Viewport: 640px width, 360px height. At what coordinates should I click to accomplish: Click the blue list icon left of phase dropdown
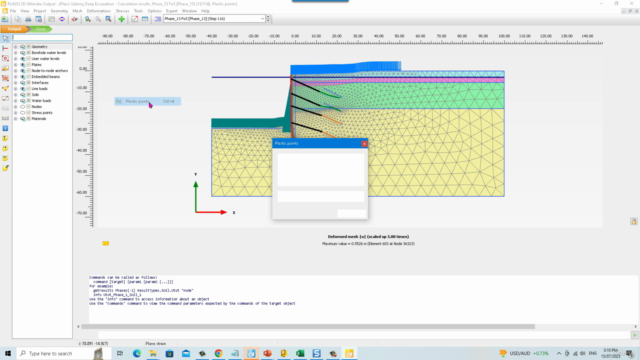(158, 19)
